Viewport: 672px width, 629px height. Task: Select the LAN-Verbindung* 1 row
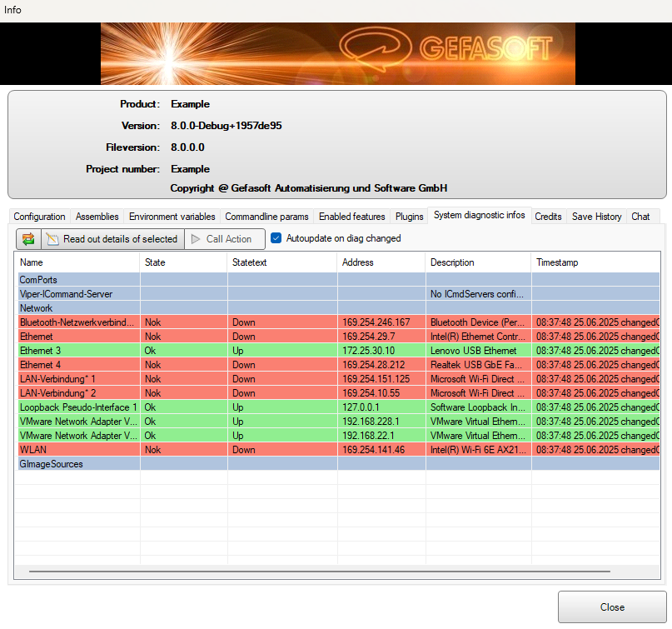pos(339,378)
